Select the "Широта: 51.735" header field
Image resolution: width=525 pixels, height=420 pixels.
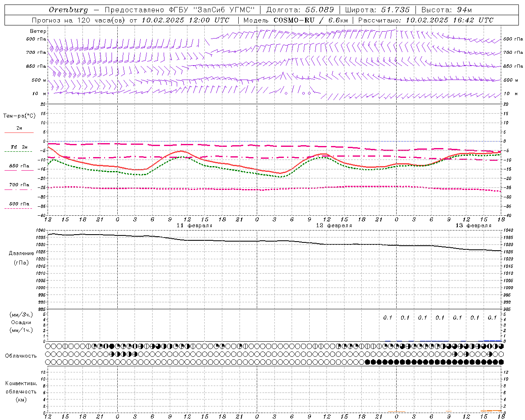tap(377, 10)
